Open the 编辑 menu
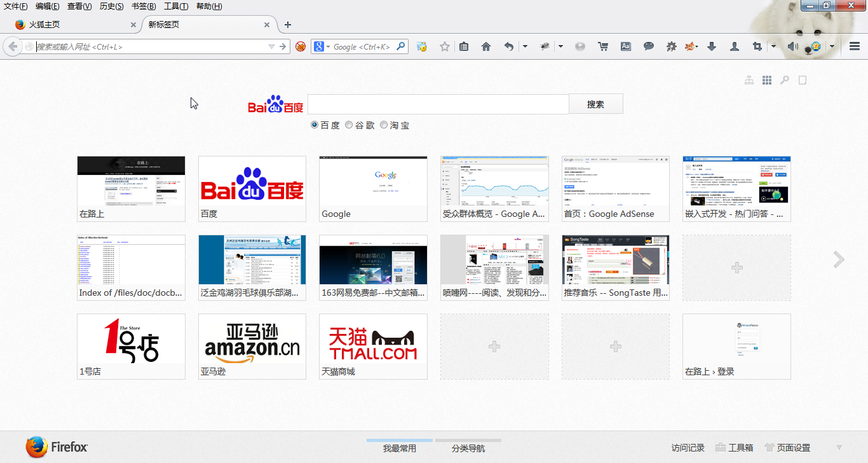This screenshot has width=868, height=463. pyautogui.click(x=48, y=6)
